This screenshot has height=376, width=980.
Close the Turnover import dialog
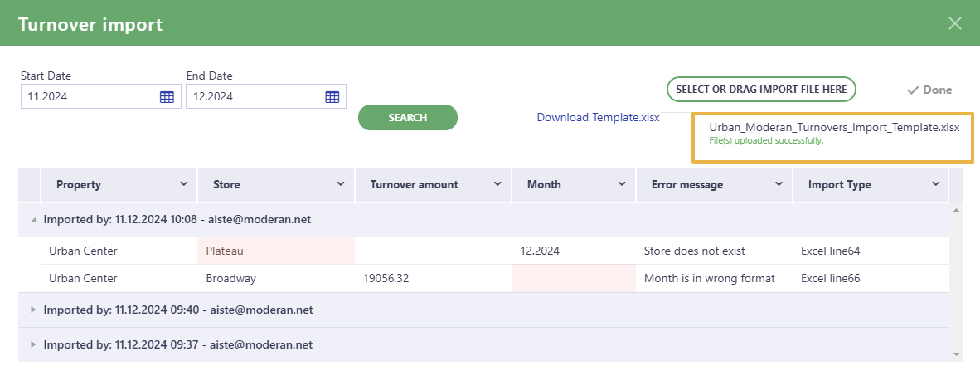(x=955, y=23)
